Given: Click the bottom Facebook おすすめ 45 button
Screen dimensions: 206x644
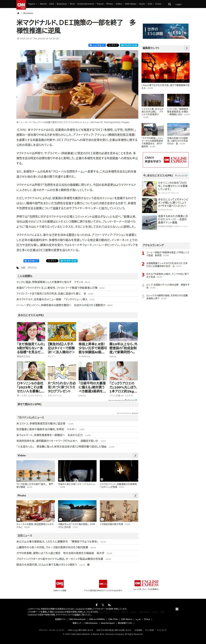Looking at the screenshot, I should point(31,261).
